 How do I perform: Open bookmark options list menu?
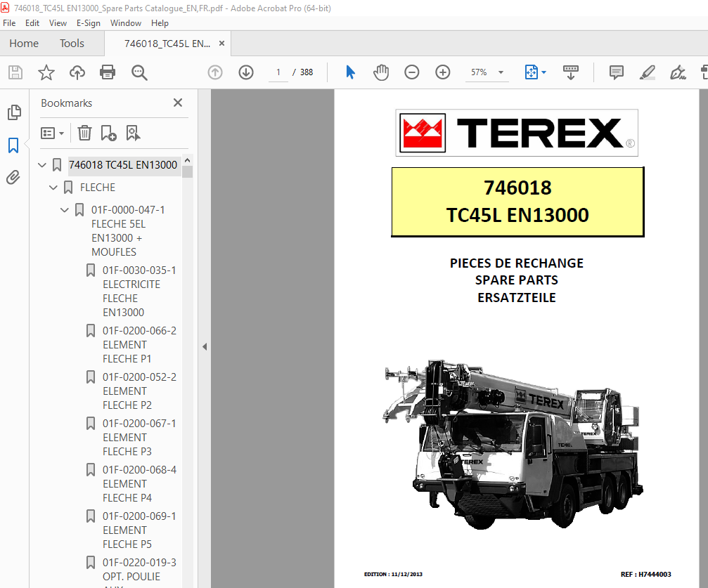pos(52,133)
